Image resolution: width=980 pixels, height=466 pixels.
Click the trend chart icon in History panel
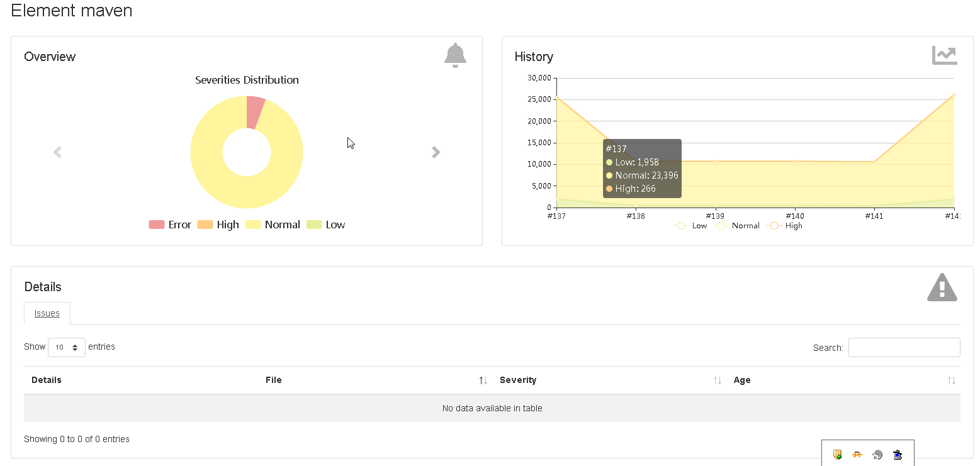click(944, 55)
